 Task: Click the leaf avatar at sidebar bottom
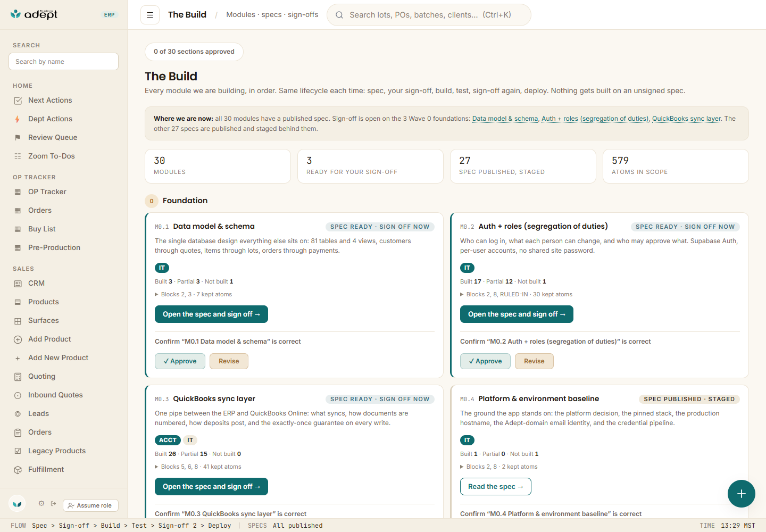click(x=18, y=503)
